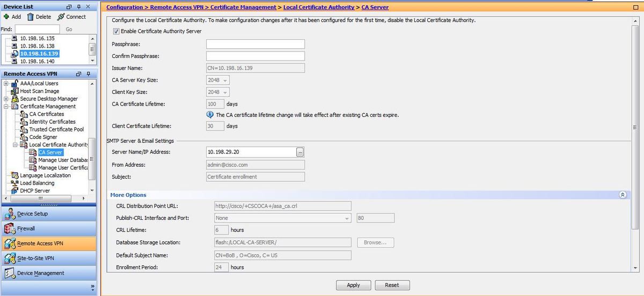Close the Device List panel

click(x=88, y=6)
